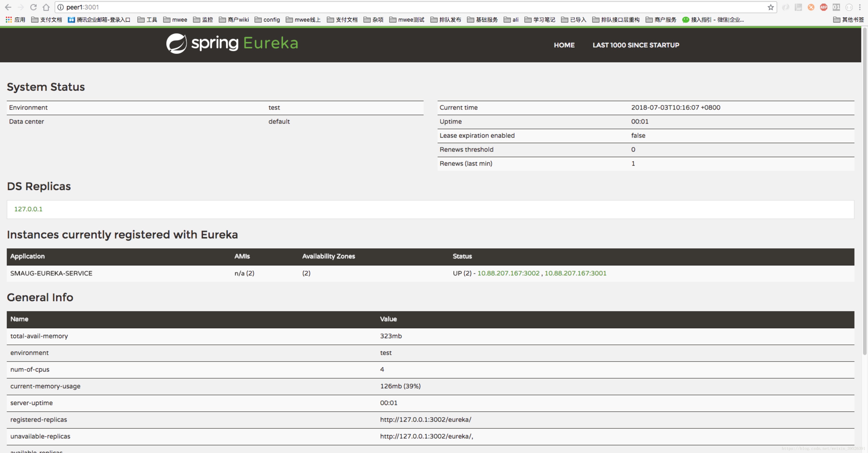
Task: Open the 排队接口层重构 bookmark folder
Action: [x=616, y=19]
